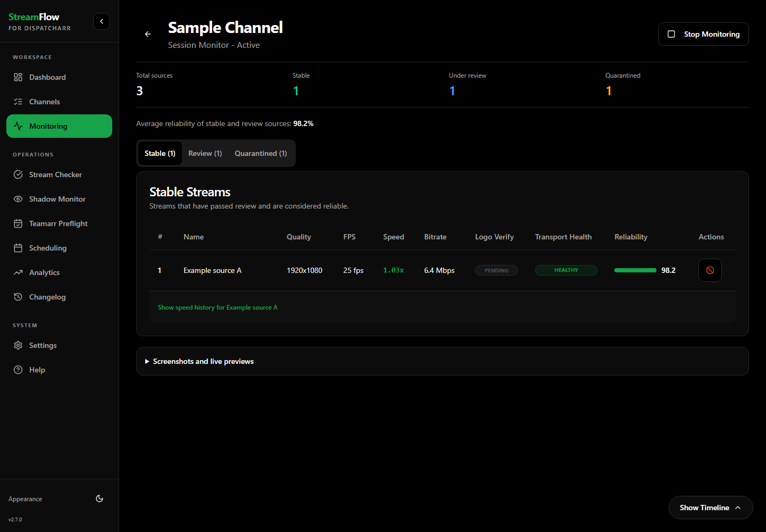Click the HEALTHY transport health badge

click(566, 270)
